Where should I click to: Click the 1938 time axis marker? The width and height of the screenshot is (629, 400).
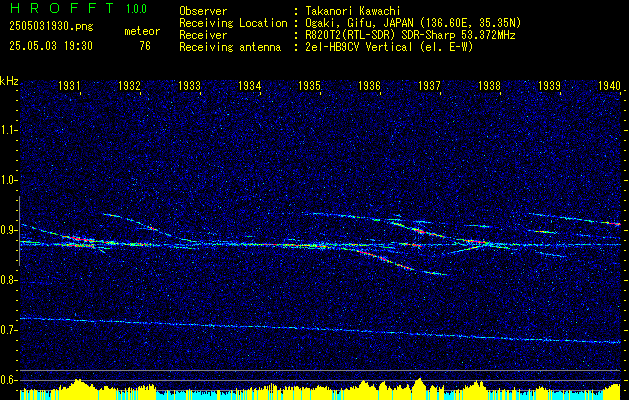pos(489,85)
